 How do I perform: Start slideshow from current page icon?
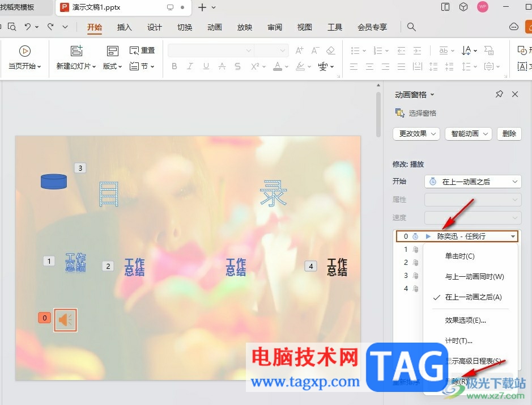pos(24,51)
